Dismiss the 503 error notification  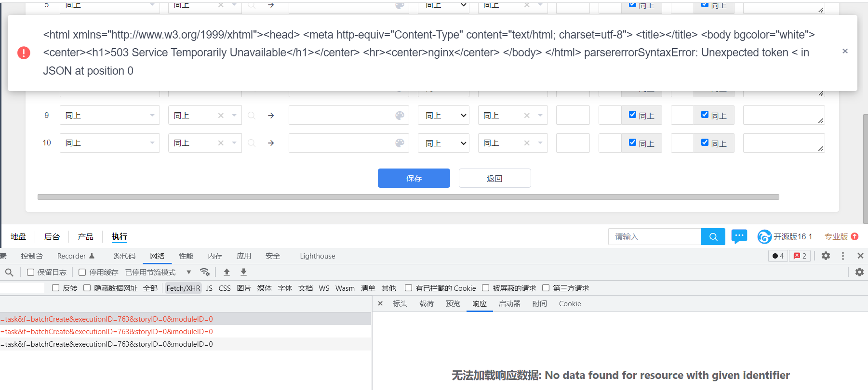(844, 51)
